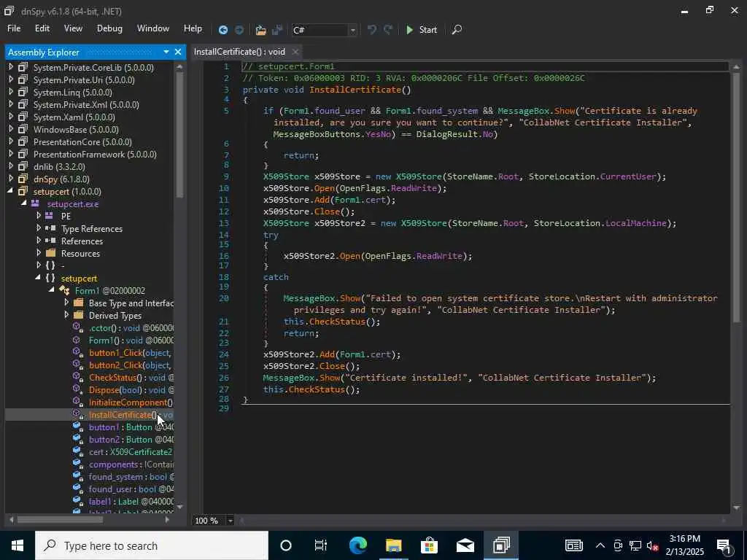This screenshot has width=747, height=560.
Task: Expand the WindowsBase assembly node
Action: (x=11, y=129)
